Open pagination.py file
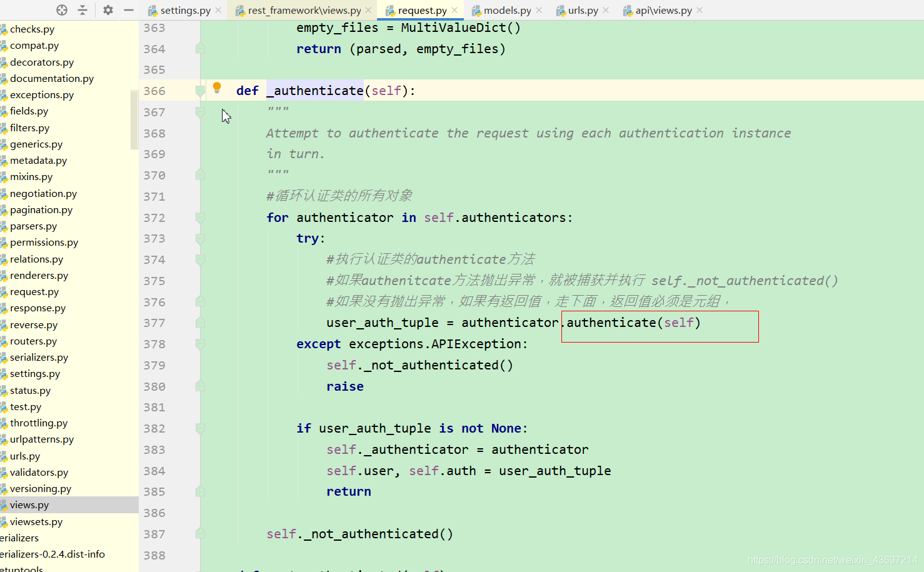The width and height of the screenshot is (924, 572). coord(41,209)
